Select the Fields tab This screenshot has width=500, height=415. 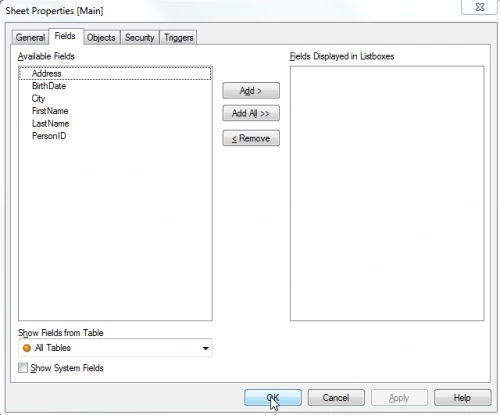click(66, 36)
